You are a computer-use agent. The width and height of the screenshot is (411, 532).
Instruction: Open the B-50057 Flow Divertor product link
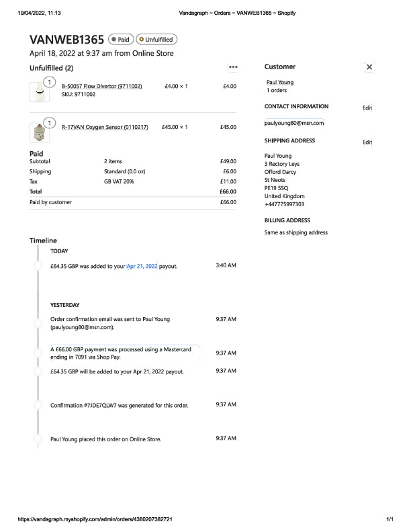102,87
